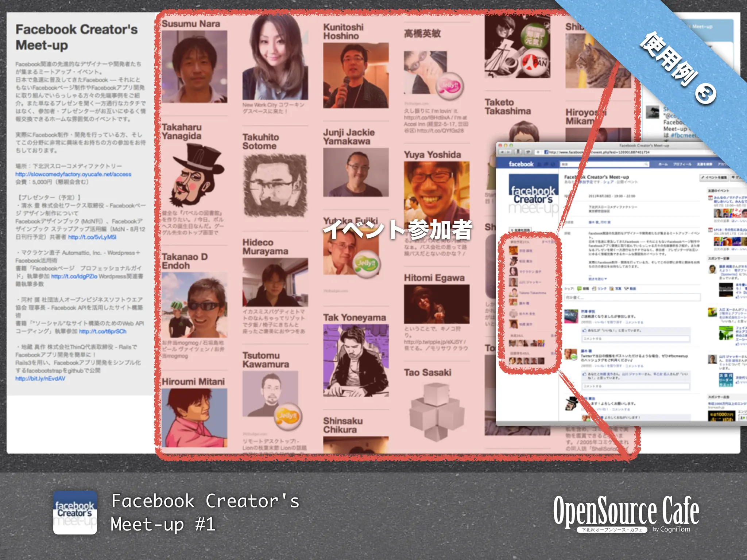
Task: Click Hideco Murayama's photo
Action: [x=275, y=282]
